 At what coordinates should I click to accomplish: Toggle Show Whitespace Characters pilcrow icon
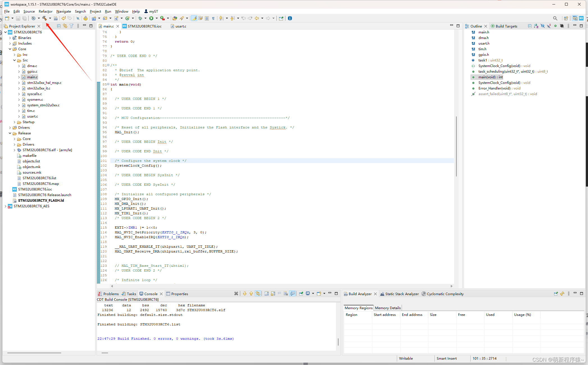(x=213, y=18)
